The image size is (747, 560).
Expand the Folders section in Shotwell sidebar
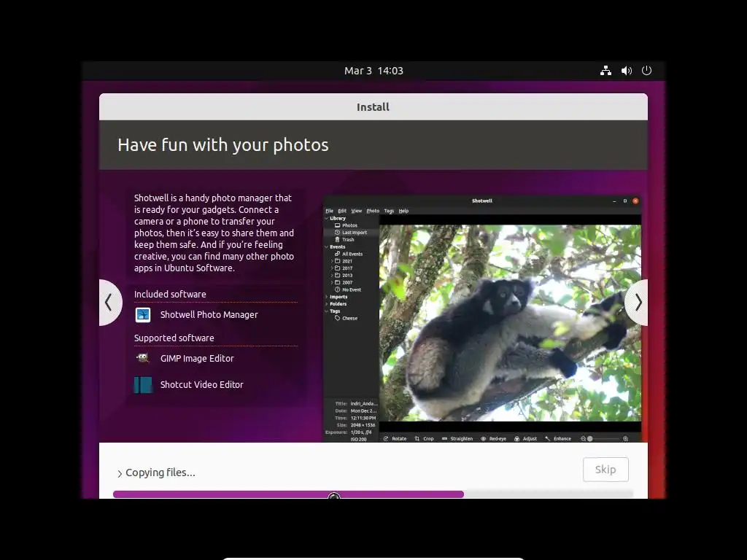(x=327, y=304)
